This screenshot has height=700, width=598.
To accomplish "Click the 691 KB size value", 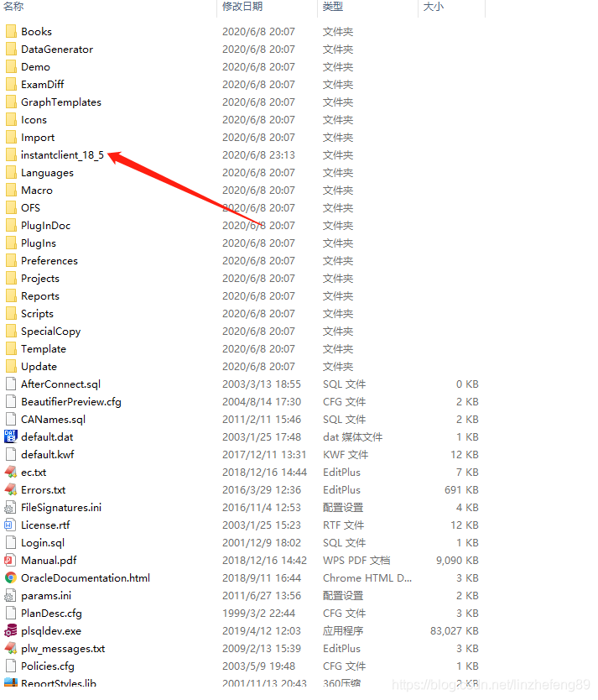I will pos(461,489).
